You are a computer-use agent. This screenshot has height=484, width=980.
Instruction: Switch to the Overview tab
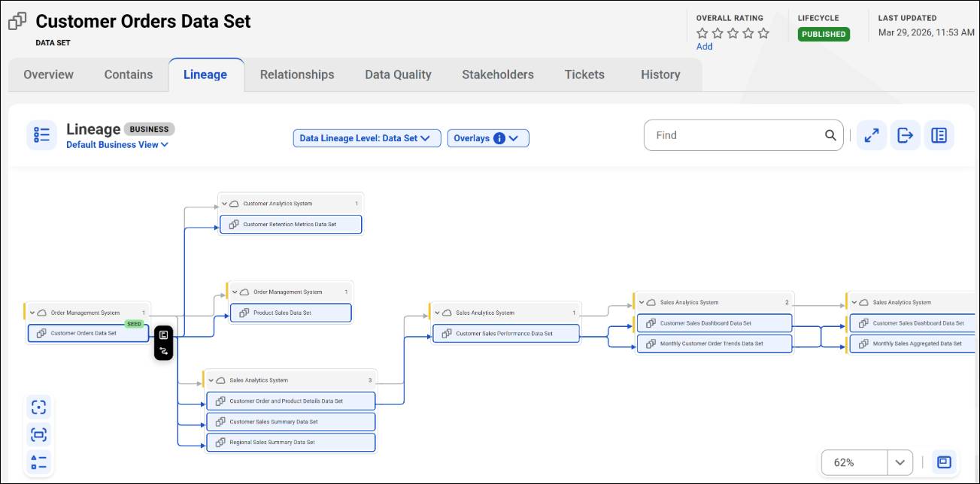[49, 74]
